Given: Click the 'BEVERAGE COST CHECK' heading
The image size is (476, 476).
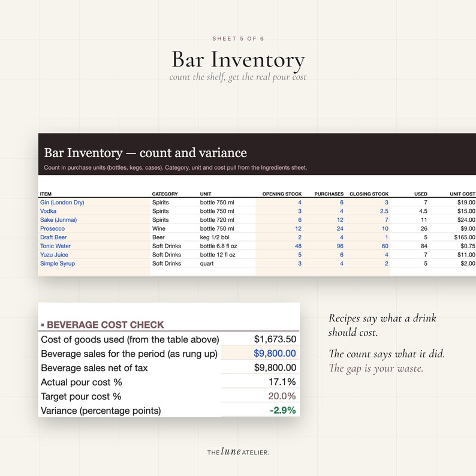Looking at the screenshot, I should coord(105,325).
